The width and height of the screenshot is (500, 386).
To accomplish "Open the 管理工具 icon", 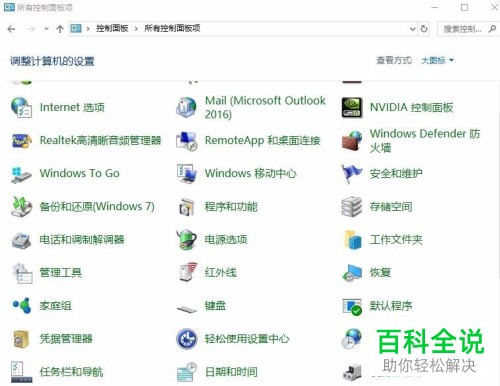I will coord(22,273).
